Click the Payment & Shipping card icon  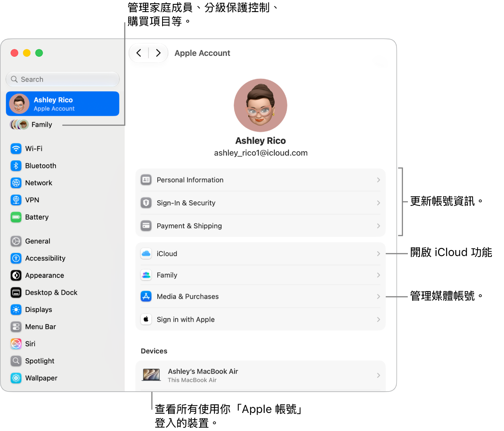coord(146,226)
